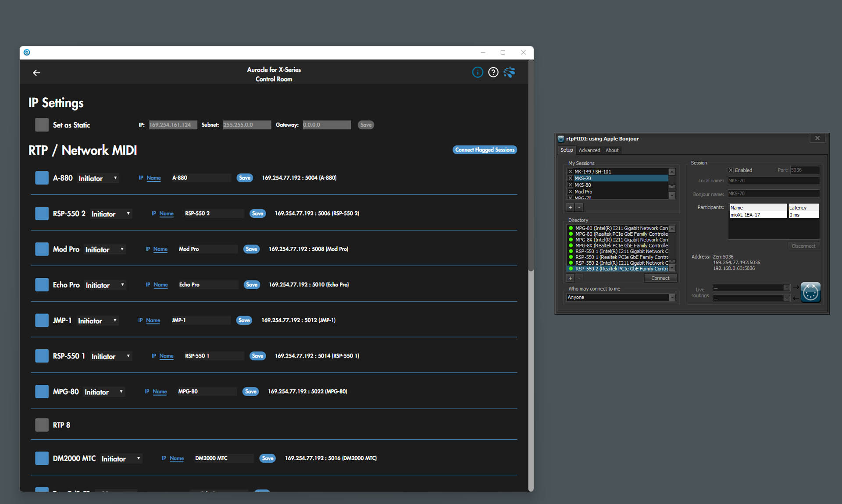Remove the selected session under My Sessions
Image resolution: width=842 pixels, height=504 pixels.
[579, 207]
